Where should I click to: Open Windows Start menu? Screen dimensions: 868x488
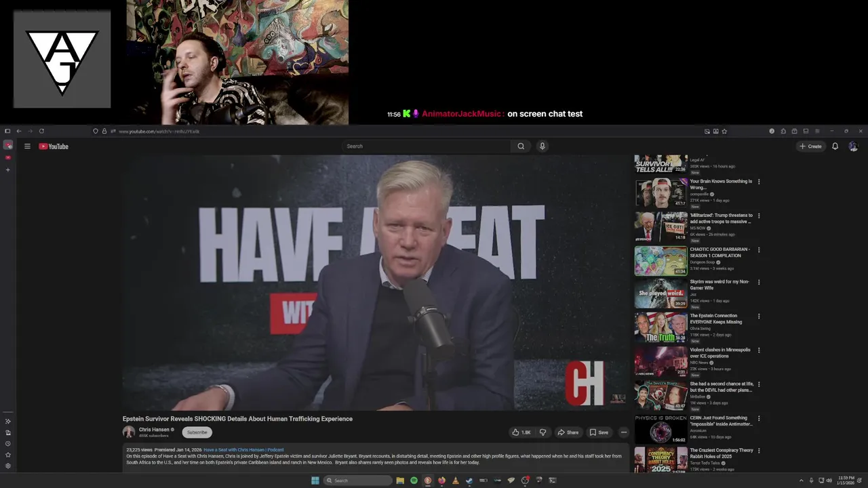(315, 481)
